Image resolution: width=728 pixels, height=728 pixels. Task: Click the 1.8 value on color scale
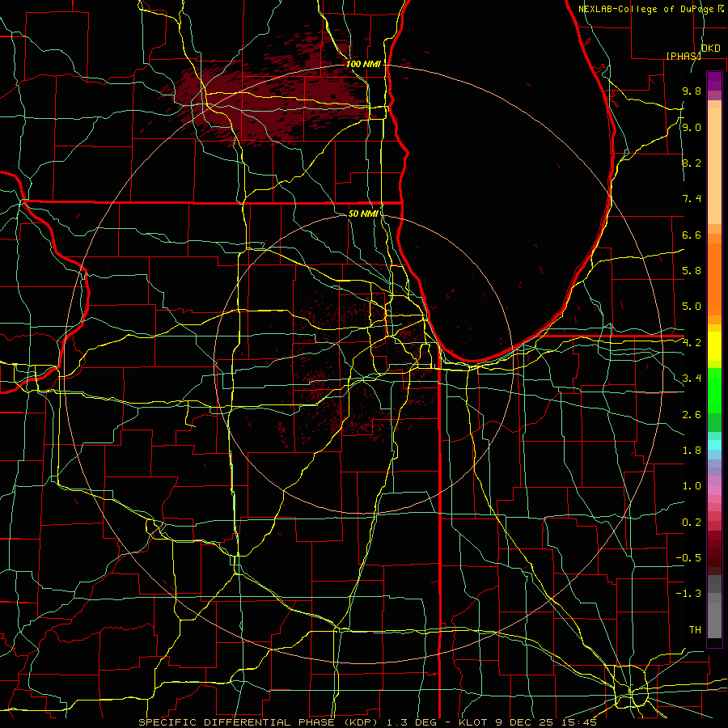(692, 451)
